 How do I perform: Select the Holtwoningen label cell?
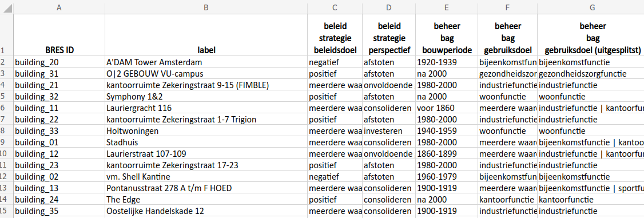[206, 132]
